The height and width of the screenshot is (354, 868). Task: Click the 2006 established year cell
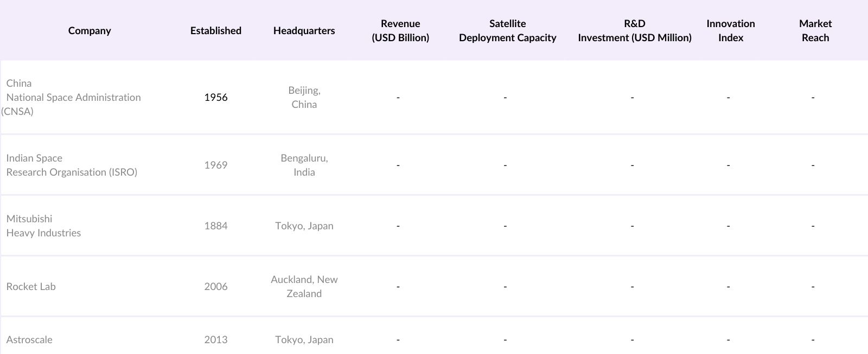click(x=215, y=287)
